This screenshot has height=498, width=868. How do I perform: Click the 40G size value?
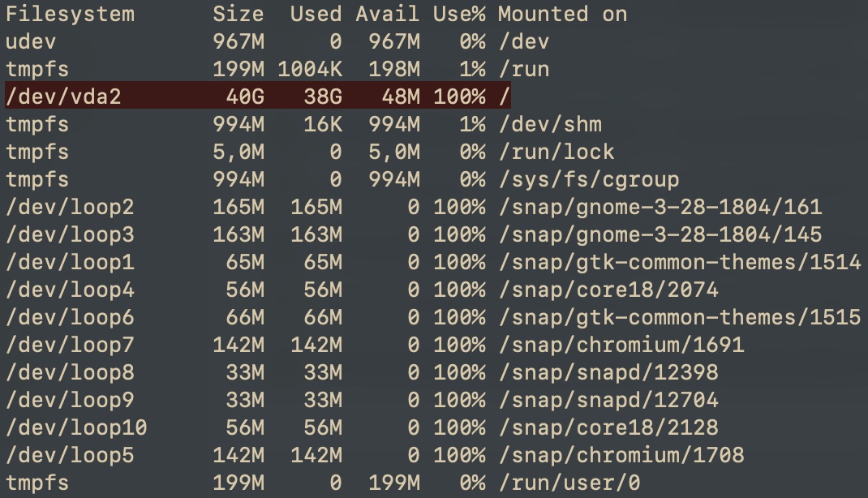click(x=245, y=97)
